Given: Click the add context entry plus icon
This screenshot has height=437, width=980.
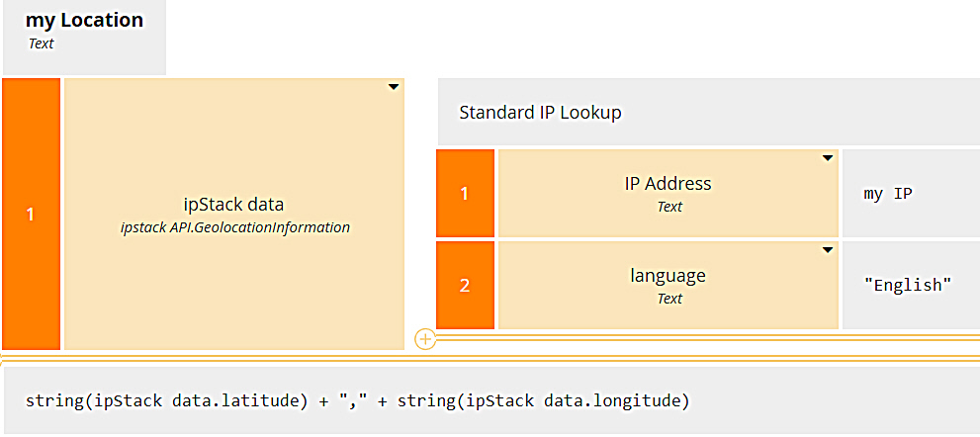Looking at the screenshot, I should click(425, 339).
